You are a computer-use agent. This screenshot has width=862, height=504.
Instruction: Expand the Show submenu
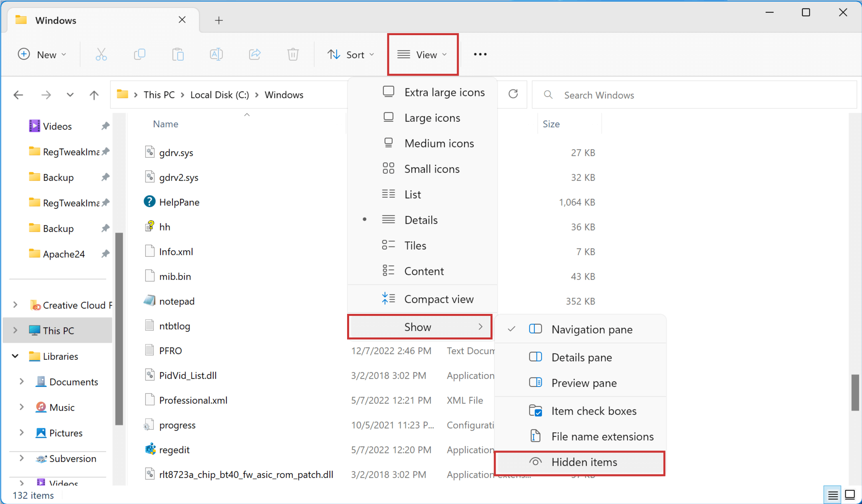[x=417, y=327]
